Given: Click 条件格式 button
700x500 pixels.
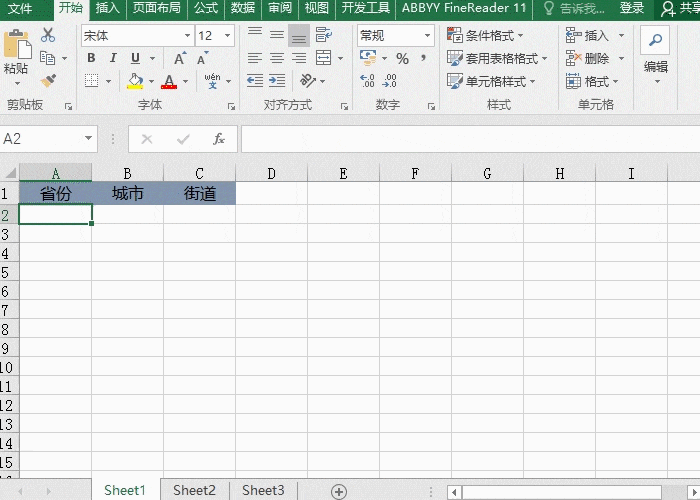Looking at the screenshot, I should 485,35.
